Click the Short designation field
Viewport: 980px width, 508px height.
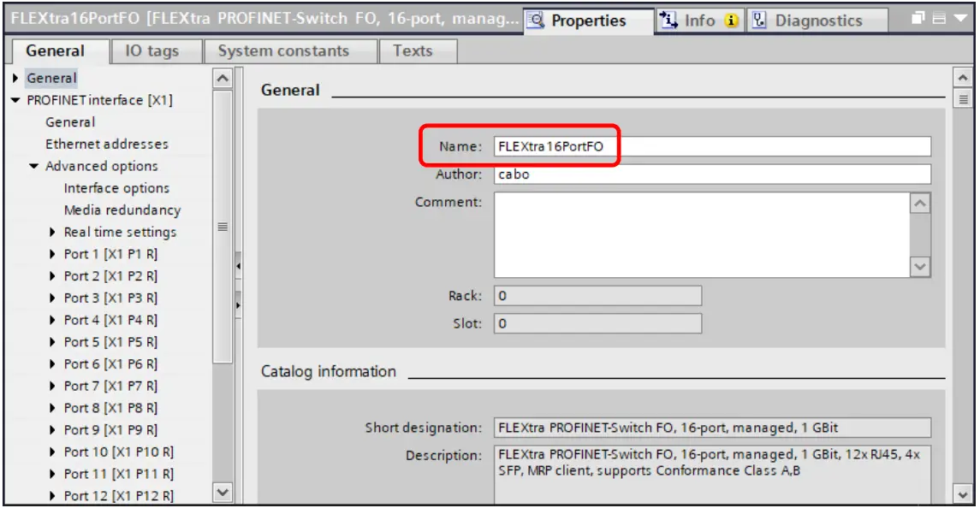(712, 428)
